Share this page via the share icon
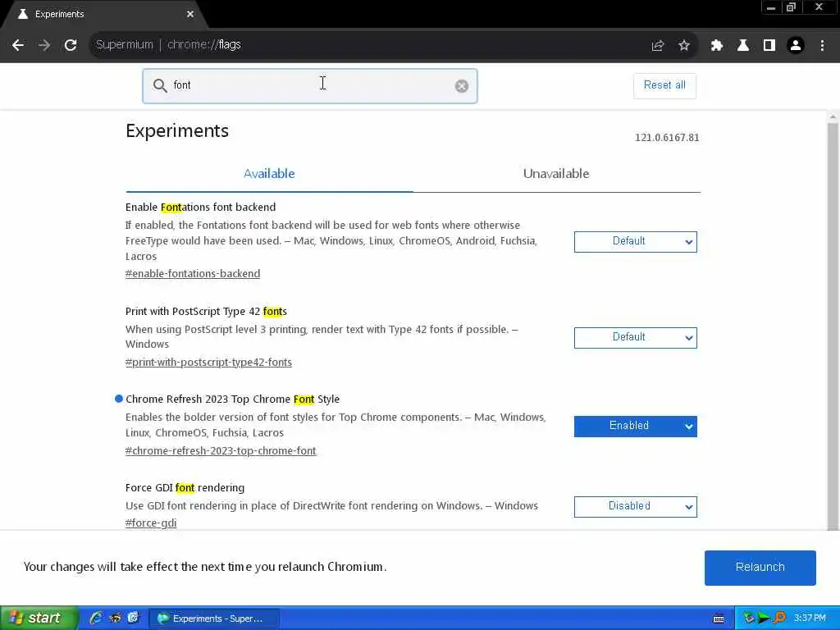840x630 pixels. 658,45
